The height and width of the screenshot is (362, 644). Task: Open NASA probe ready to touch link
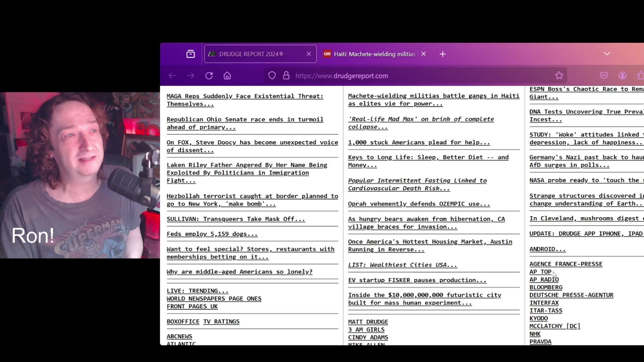tap(586, 180)
